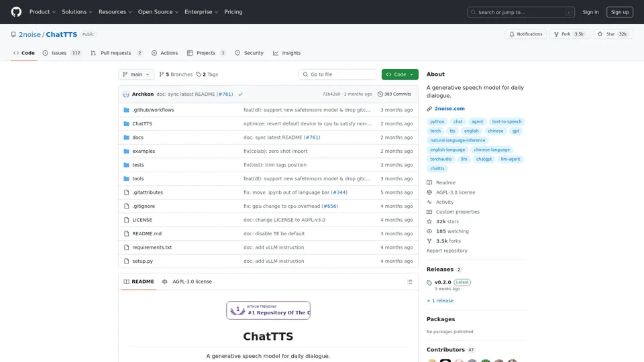Expand the Solutions menu
The image size is (644, 362).
(76, 12)
